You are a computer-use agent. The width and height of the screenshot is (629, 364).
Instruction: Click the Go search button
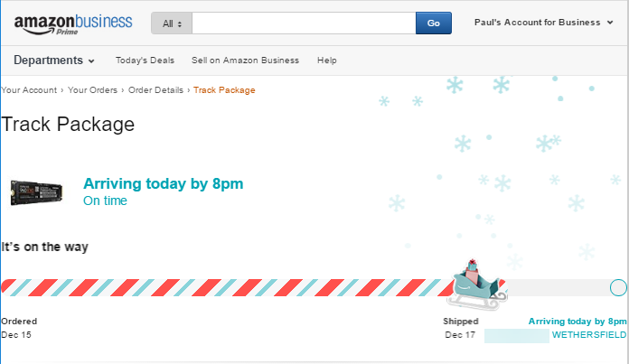click(x=434, y=23)
